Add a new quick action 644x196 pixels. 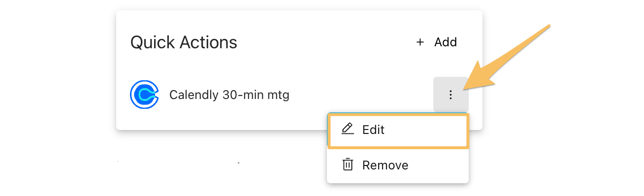click(x=437, y=42)
